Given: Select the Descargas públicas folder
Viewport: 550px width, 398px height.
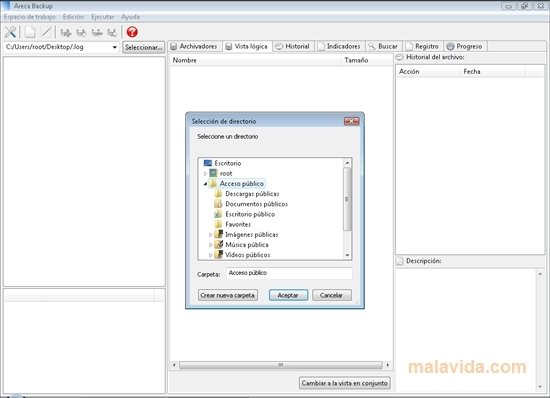Looking at the screenshot, I should pos(252,194).
